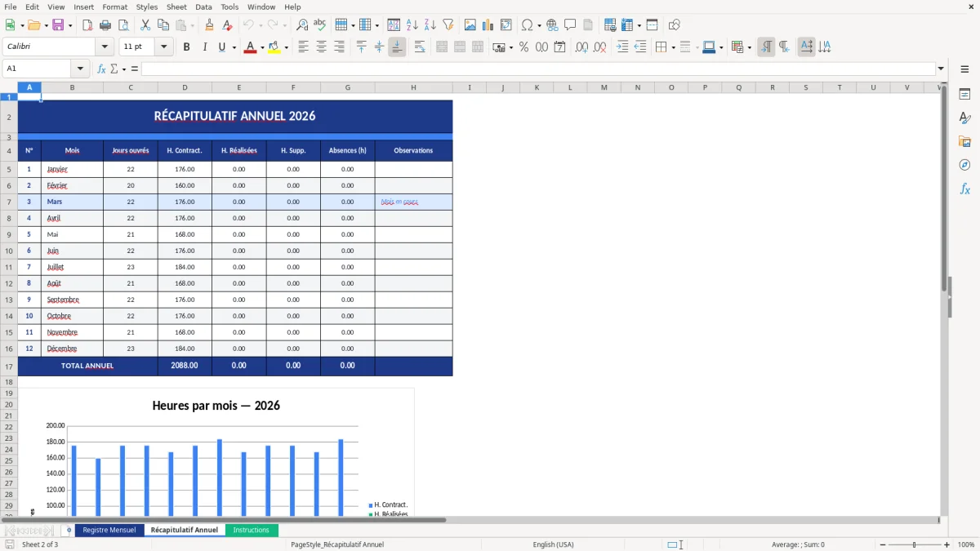
Task: Toggle Freeze Rows and Columns
Action: (x=627, y=25)
